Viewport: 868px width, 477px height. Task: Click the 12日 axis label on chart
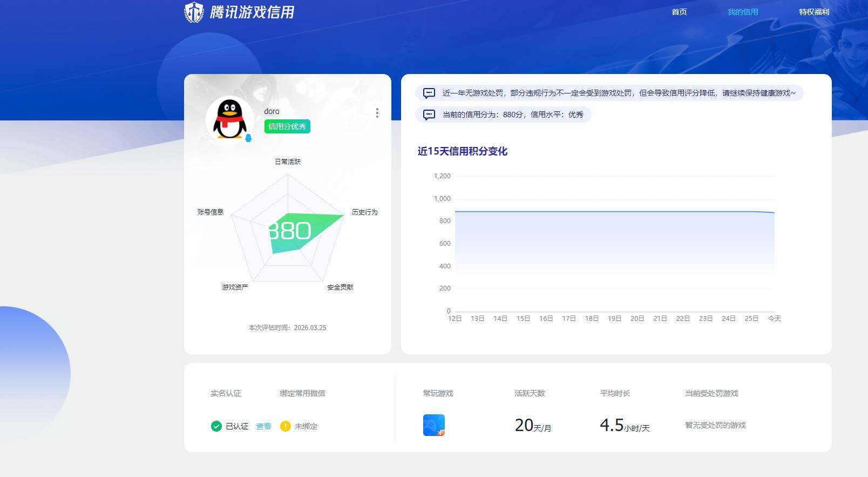click(455, 319)
